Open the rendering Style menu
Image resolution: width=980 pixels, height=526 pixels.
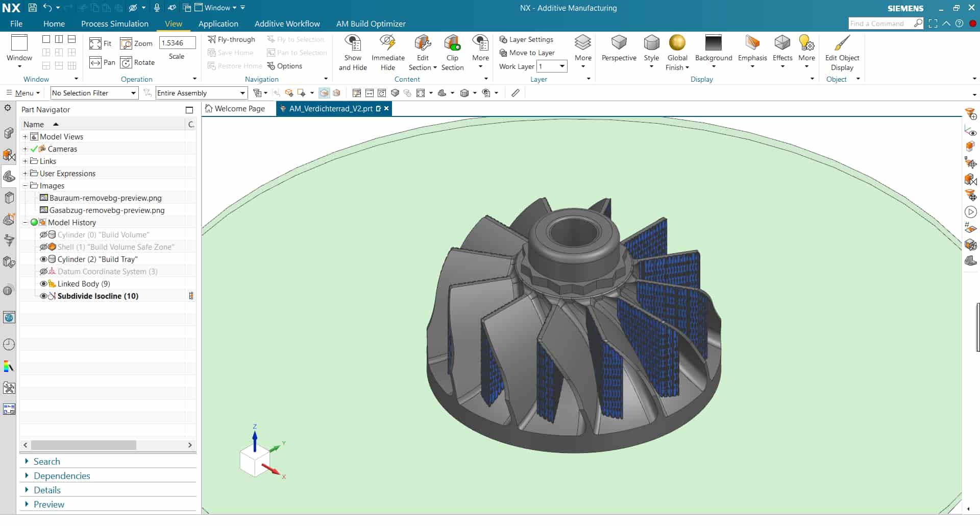tap(651, 52)
